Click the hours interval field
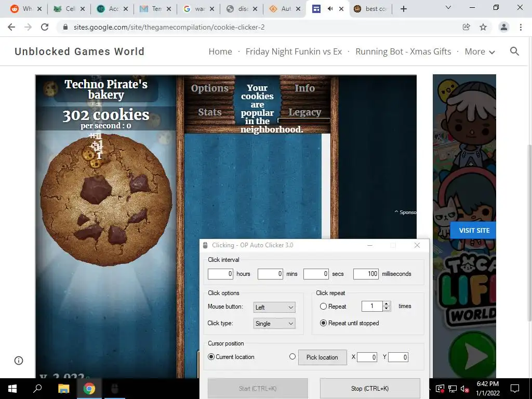532x399 pixels. coord(220,274)
